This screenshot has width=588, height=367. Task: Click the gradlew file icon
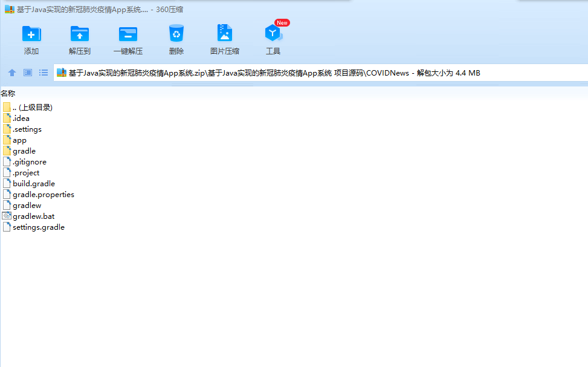click(7, 205)
